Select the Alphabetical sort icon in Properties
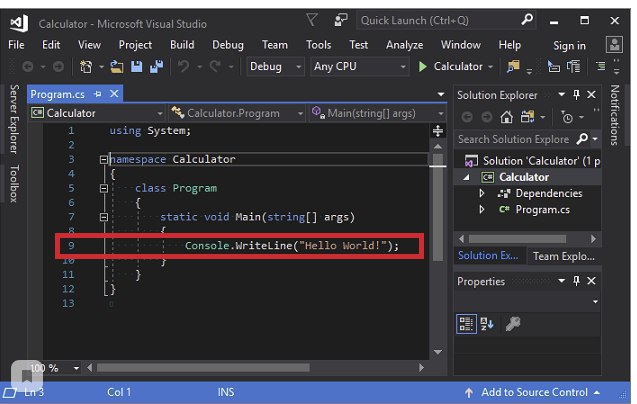This screenshot has width=637, height=404. point(487,324)
